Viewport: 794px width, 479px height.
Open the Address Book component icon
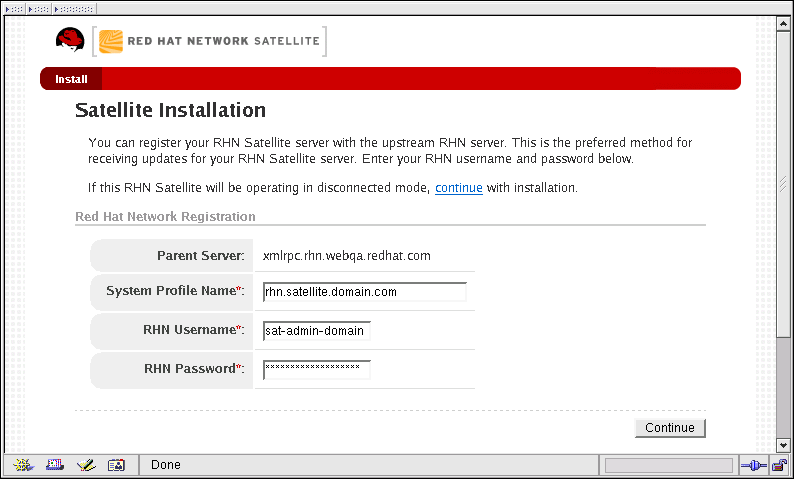116,465
